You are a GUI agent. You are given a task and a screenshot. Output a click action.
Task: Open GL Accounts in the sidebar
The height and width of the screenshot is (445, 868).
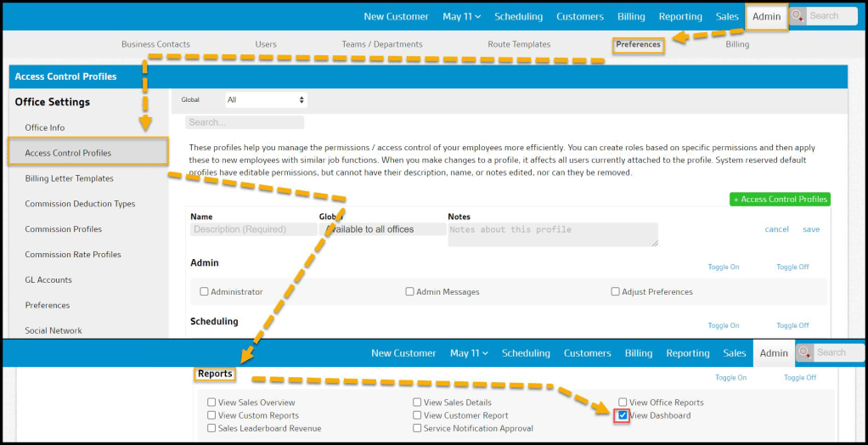(x=48, y=280)
